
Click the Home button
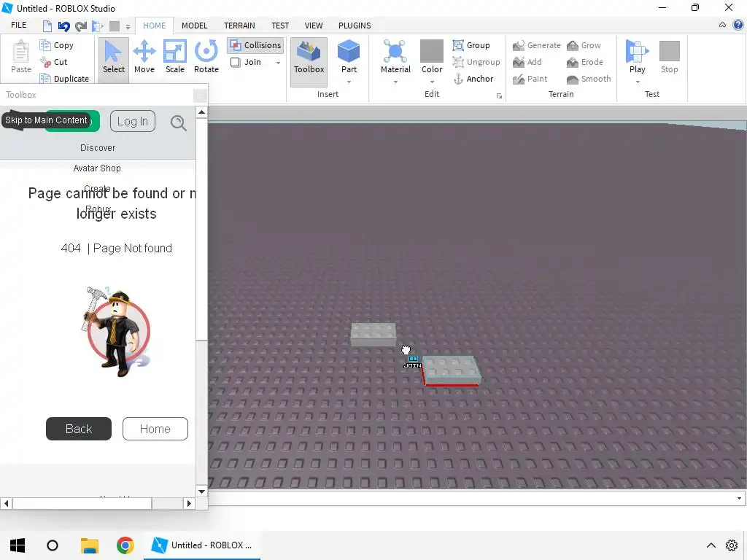tap(155, 429)
